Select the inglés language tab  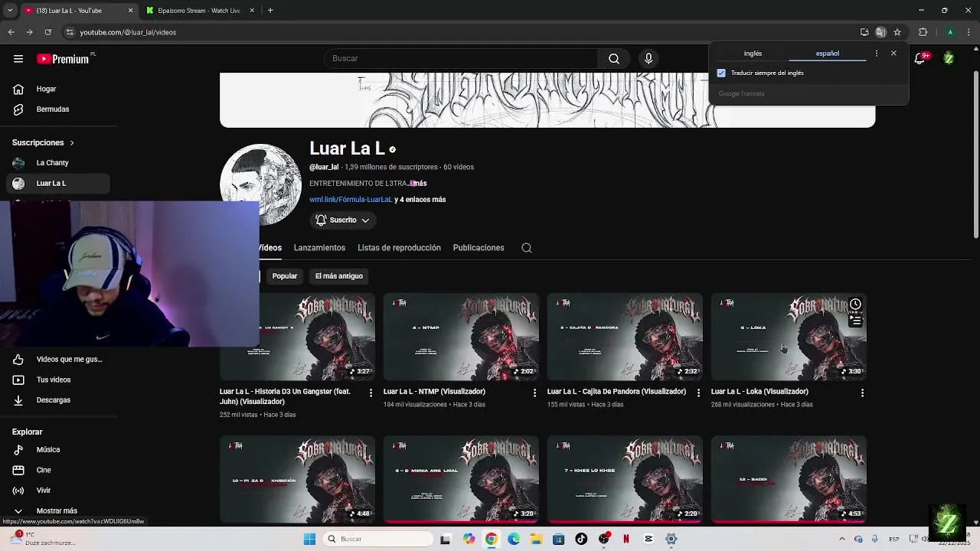click(753, 54)
